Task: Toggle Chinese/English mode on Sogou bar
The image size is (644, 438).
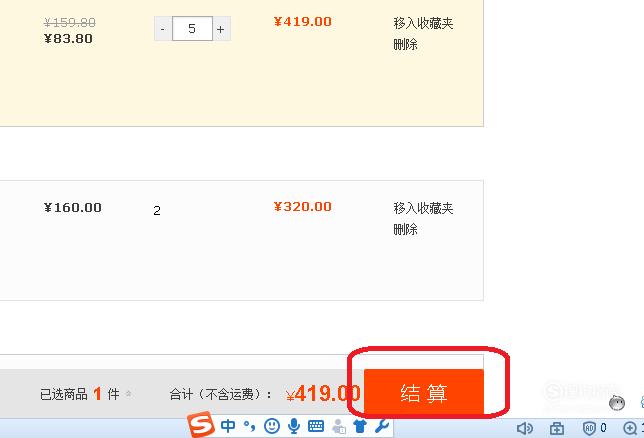Action: pos(228,426)
